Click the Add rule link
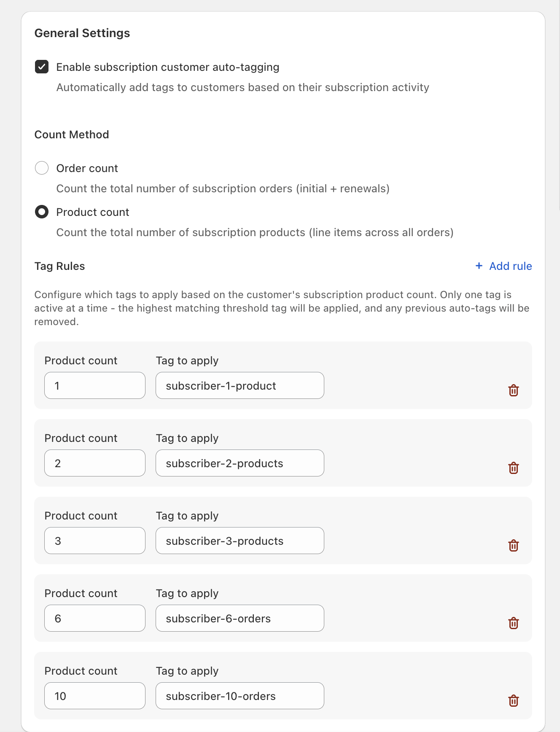Viewport: 560px width, 732px height. [510, 266]
